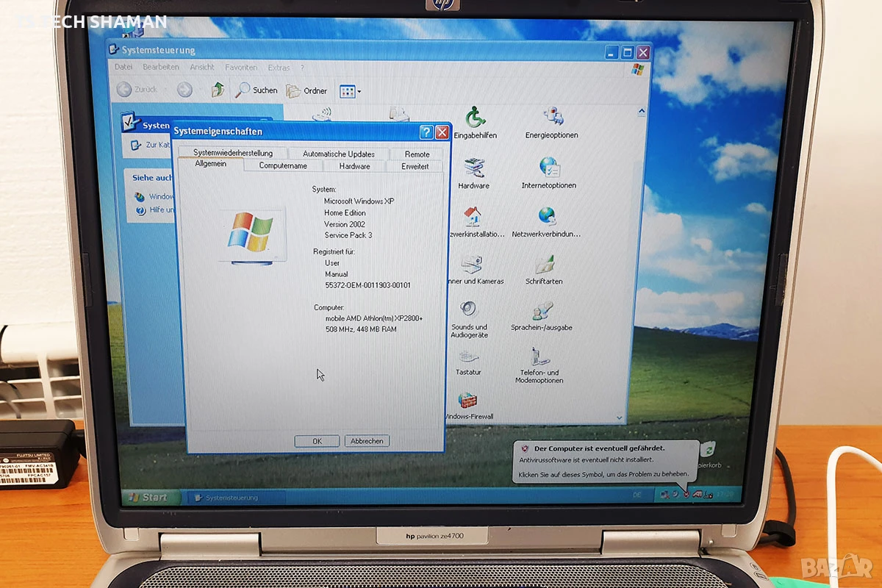Open the Sprachein-/ausgabe icon
882x588 pixels.
coord(542,316)
